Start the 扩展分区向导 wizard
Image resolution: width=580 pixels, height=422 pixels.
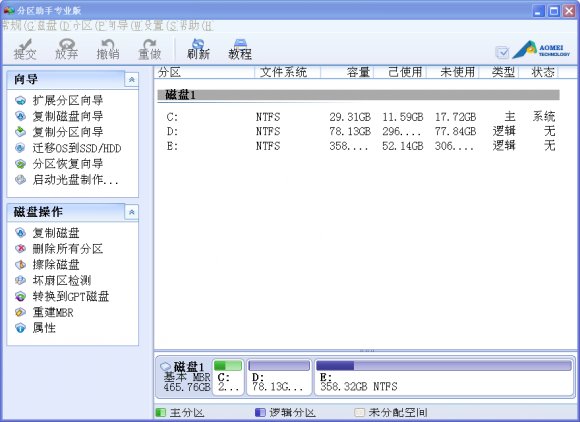pos(68,100)
